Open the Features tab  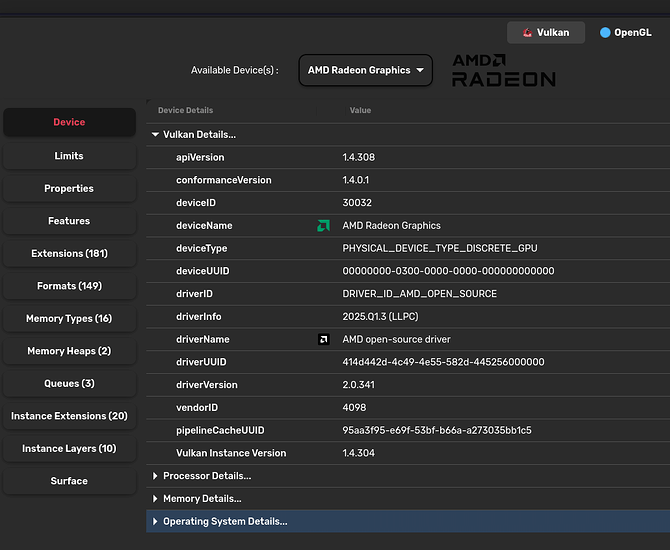(x=69, y=221)
